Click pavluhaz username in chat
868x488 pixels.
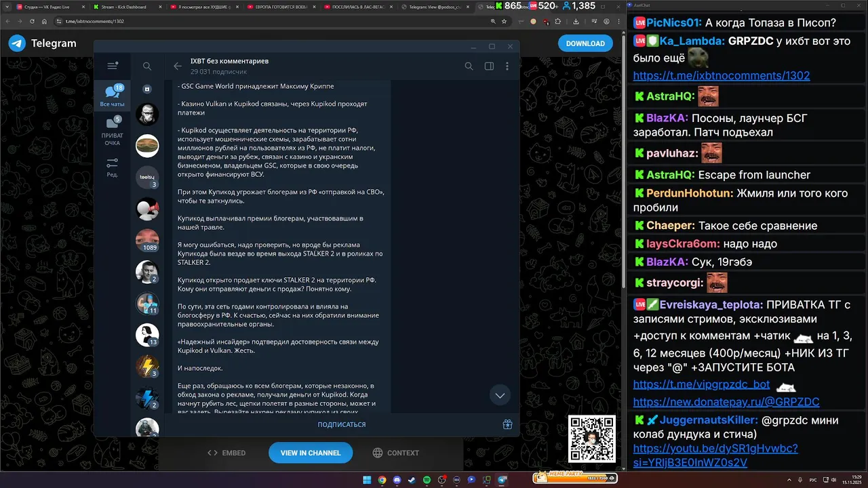point(671,153)
